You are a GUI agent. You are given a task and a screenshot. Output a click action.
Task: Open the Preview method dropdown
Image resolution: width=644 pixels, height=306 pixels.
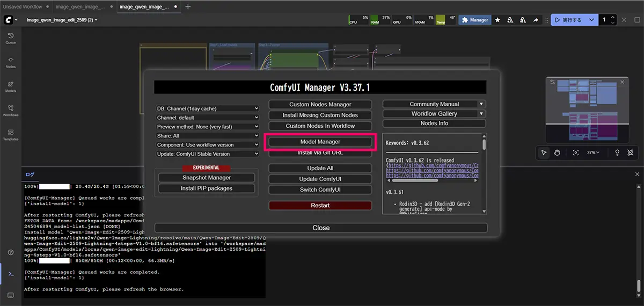tap(207, 127)
